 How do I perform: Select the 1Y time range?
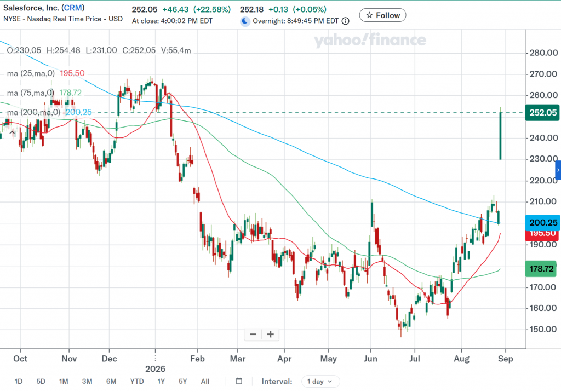pos(161,382)
